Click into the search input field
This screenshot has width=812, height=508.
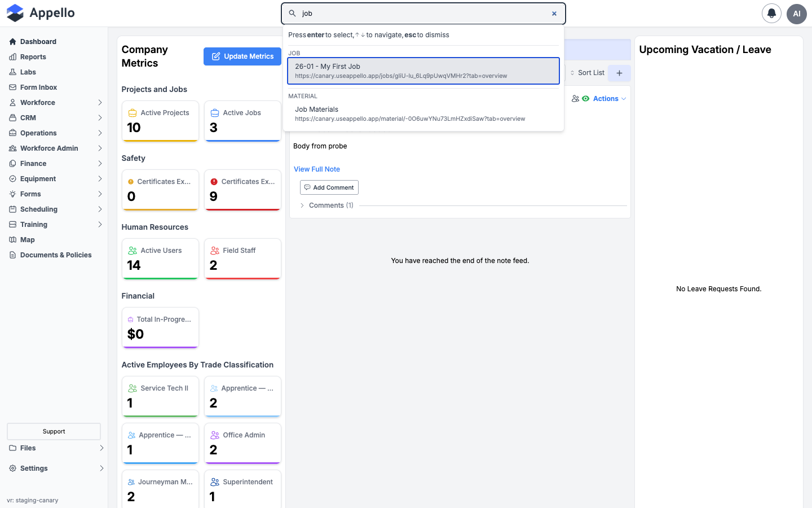pos(423,14)
